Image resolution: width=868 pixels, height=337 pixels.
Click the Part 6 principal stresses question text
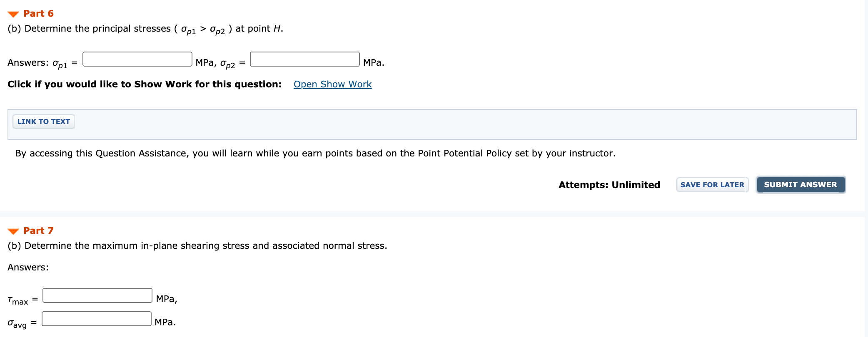pyautogui.click(x=145, y=29)
